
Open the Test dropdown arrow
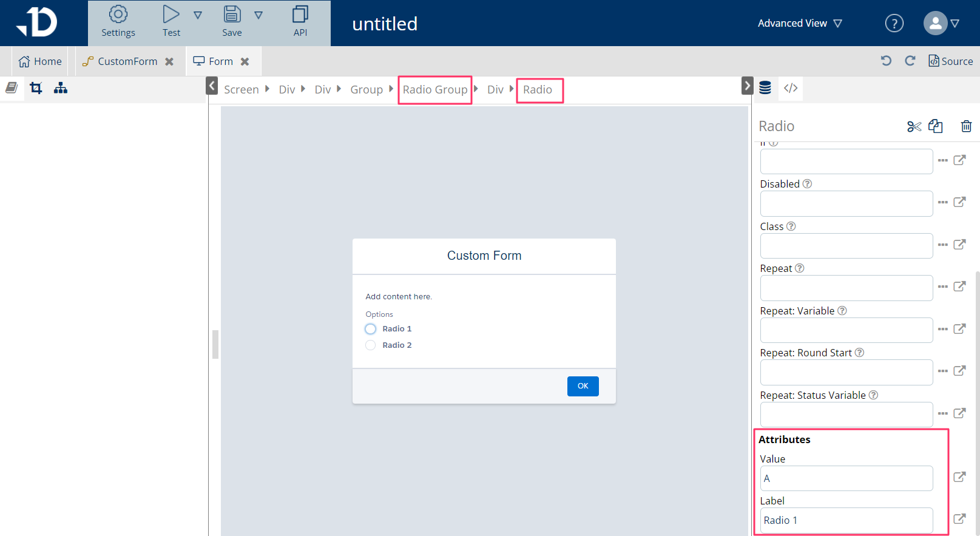[198, 15]
